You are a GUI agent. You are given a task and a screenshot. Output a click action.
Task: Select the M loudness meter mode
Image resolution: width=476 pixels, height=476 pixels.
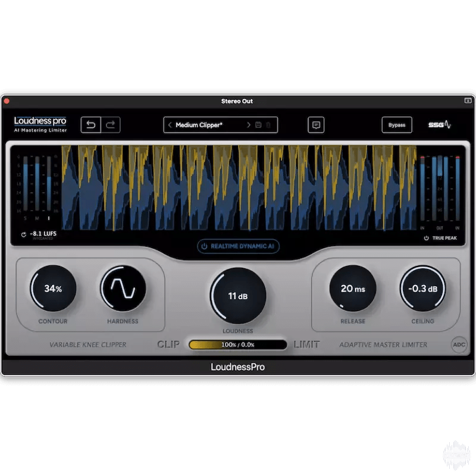37,218
